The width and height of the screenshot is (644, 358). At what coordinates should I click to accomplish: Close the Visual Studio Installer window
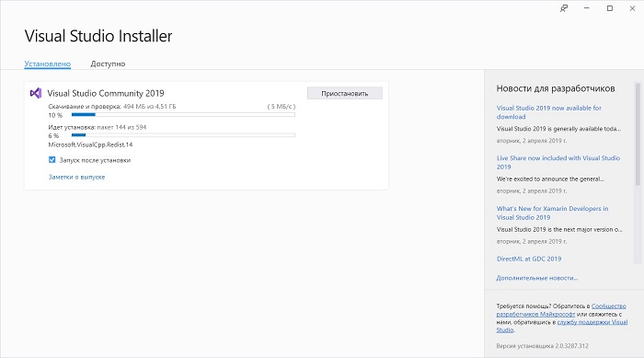click(632, 8)
